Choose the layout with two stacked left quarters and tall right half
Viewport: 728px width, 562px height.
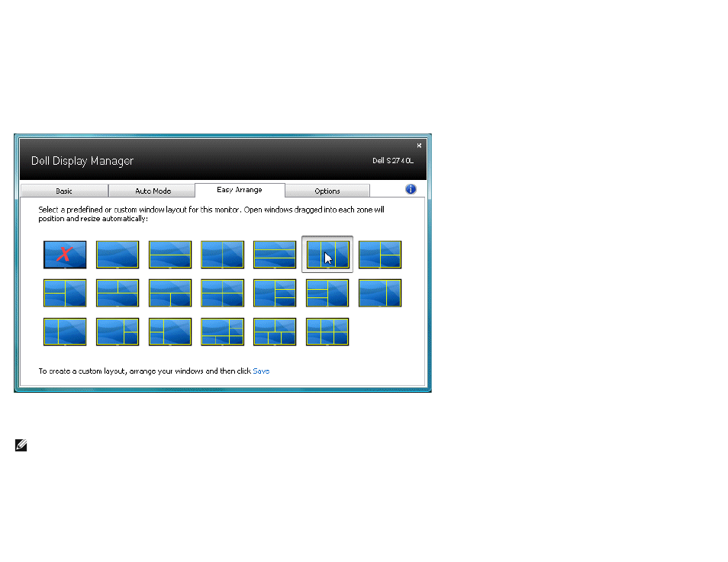(x=65, y=293)
